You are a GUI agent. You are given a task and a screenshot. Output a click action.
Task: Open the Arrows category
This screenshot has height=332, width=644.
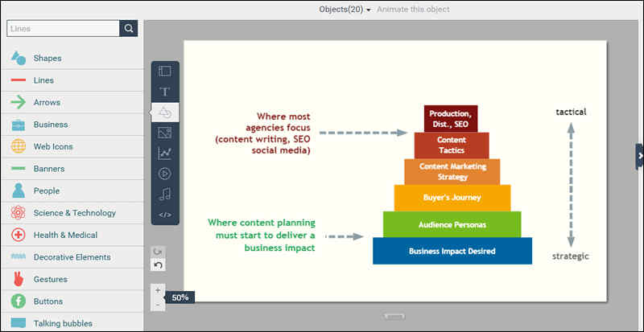[x=47, y=102]
